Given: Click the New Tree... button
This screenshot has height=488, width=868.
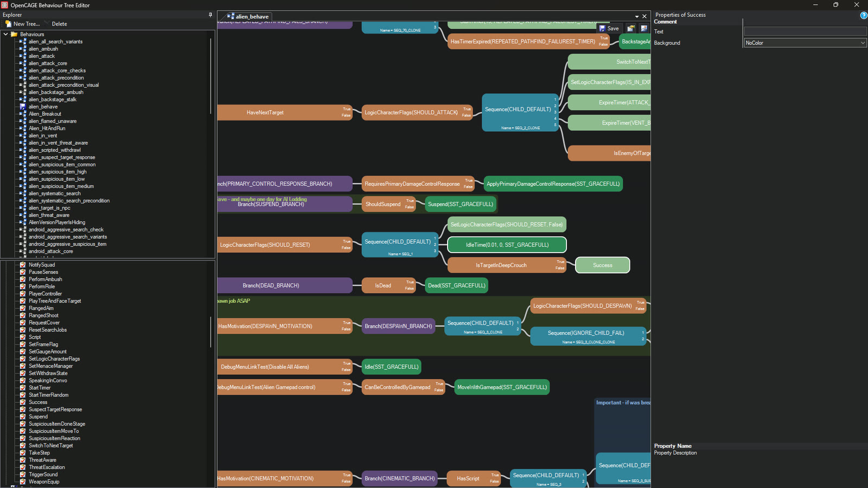Looking at the screenshot, I should (x=22, y=24).
